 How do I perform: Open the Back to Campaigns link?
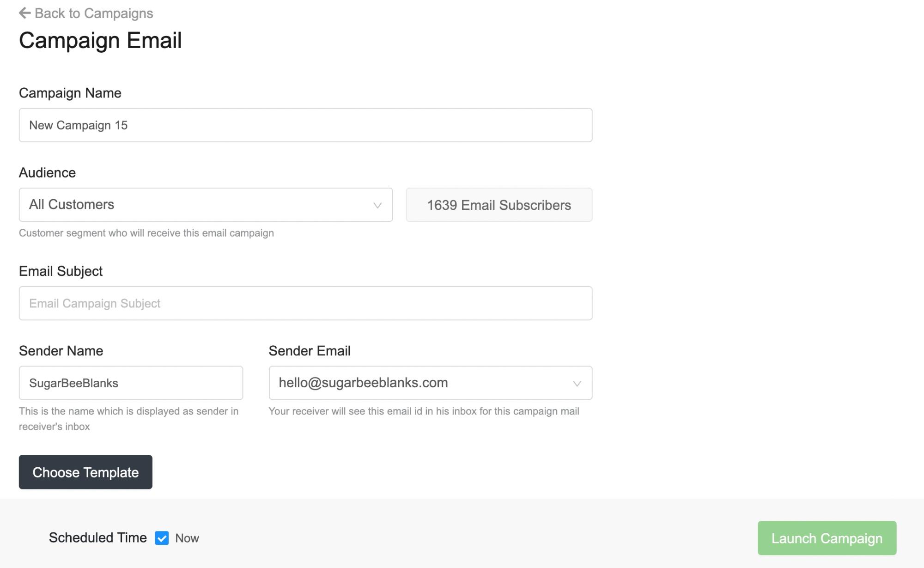[x=86, y=13]
